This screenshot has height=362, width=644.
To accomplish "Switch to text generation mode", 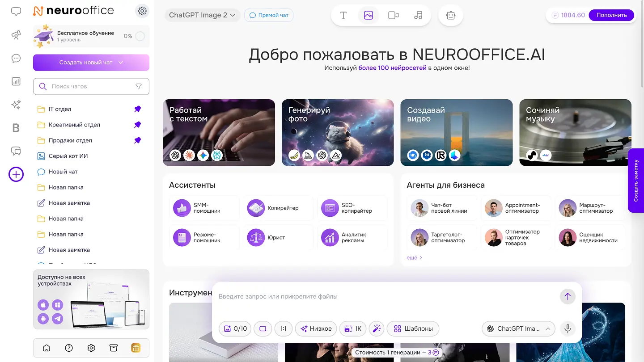I will [x=343, y=15].
